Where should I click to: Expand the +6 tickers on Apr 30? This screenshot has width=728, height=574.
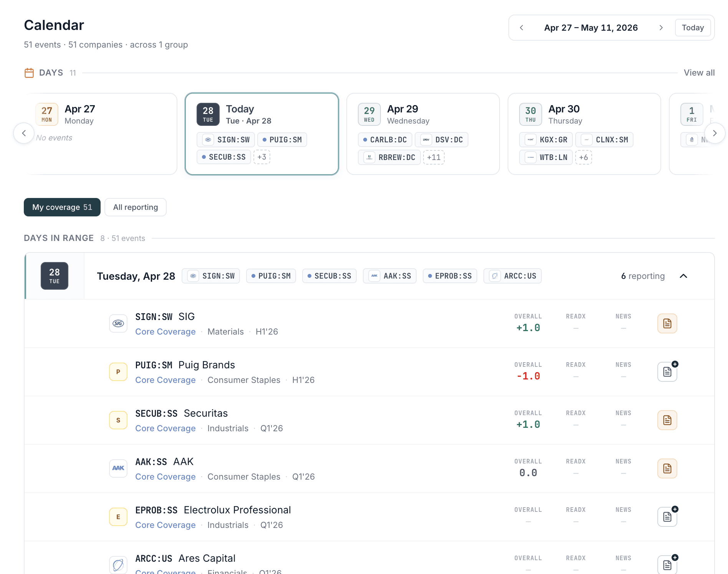(x=584, y=157)
